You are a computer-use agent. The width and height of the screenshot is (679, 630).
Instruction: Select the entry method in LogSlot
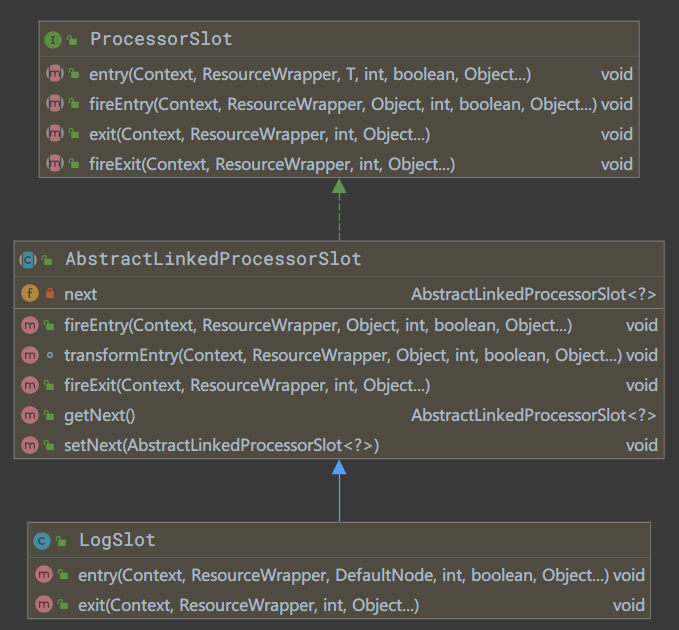[350, 575]
